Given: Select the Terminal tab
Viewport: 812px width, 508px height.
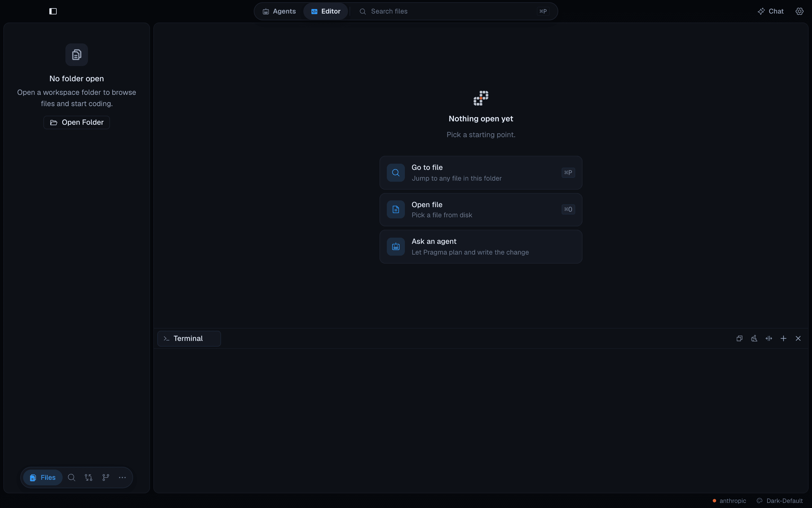Looking at the screenshot, I should (189, 339).
